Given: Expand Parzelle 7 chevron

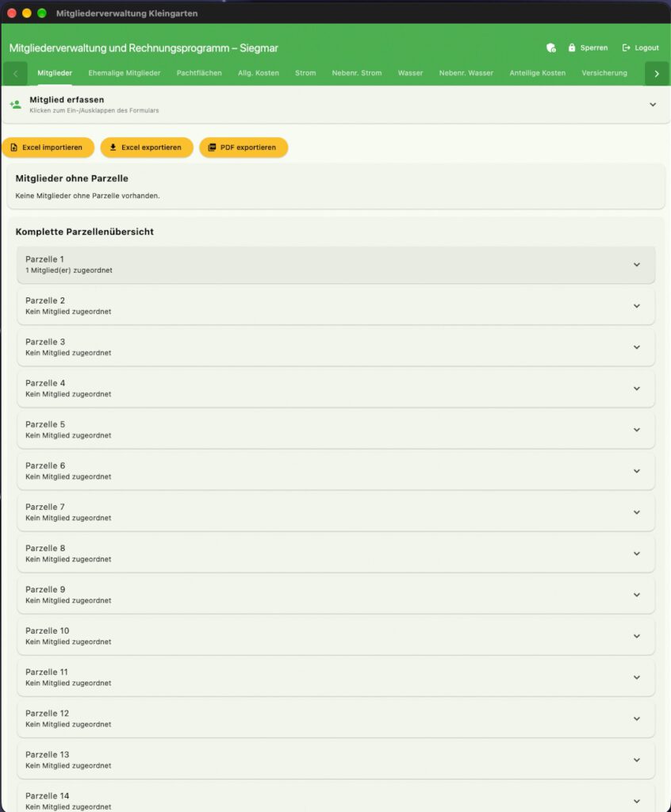Looking at the screenshot, I should pyautogui.click(x=637, y=512).
